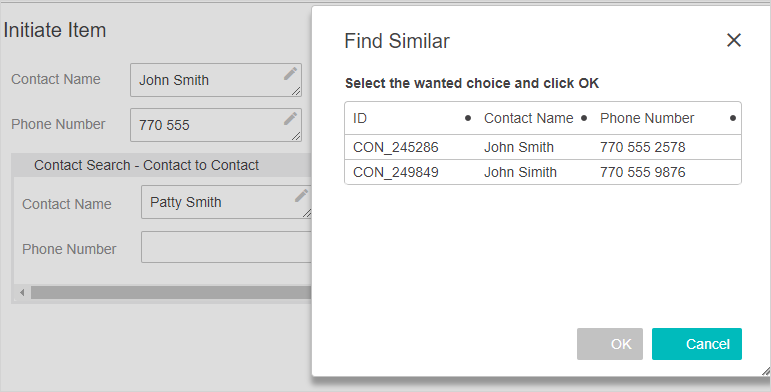Click the Cancel button
This screenshot has width=771, height=392.
(x=697, y=344)
